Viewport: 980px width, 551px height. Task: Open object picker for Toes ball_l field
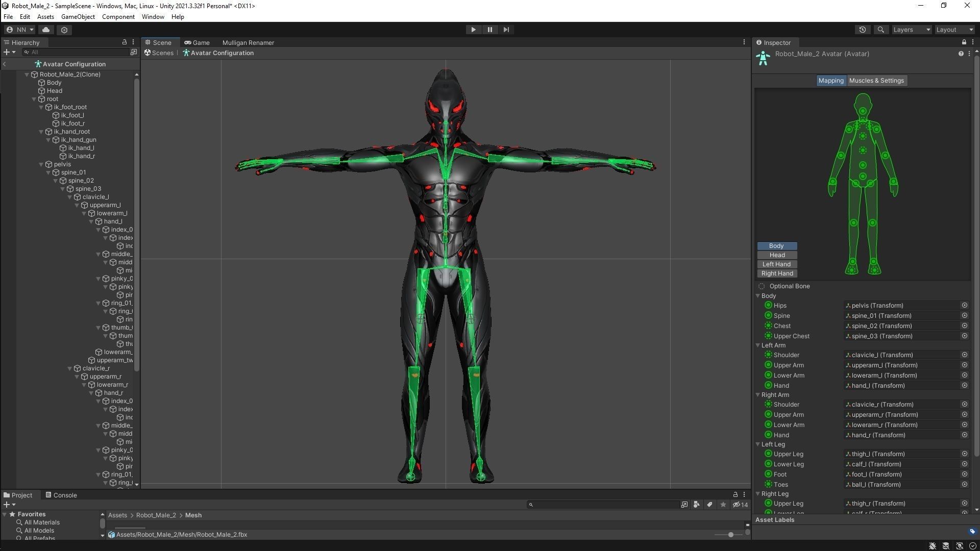click(964, 485)
